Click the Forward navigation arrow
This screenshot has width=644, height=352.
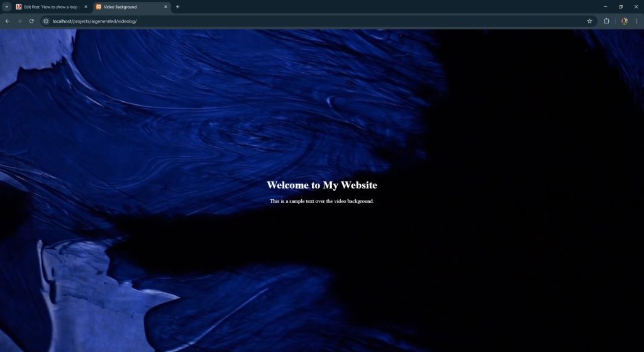[x=19, y=21]
